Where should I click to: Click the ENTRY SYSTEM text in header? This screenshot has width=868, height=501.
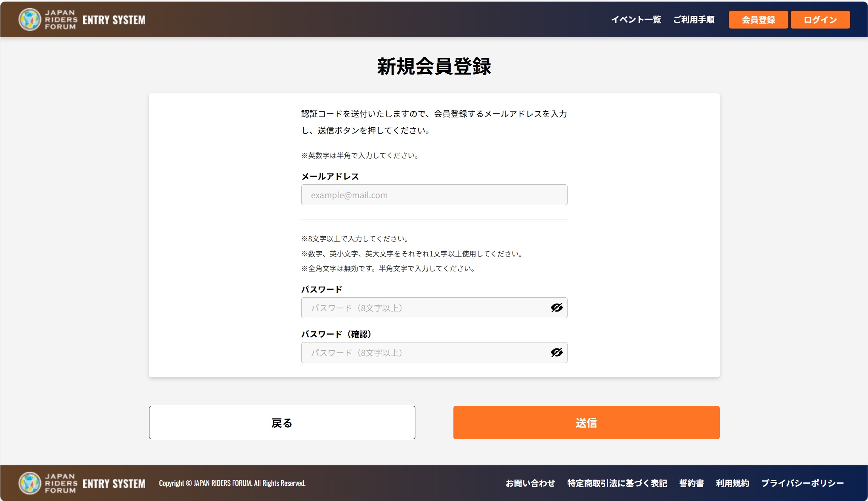pyautogui.click(x=113, y=19)
